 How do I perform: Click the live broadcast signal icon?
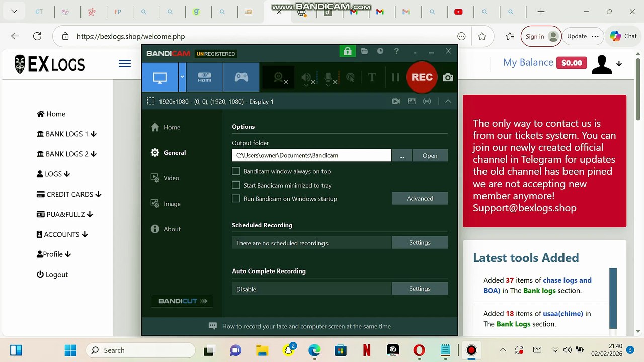coord(427,101)
